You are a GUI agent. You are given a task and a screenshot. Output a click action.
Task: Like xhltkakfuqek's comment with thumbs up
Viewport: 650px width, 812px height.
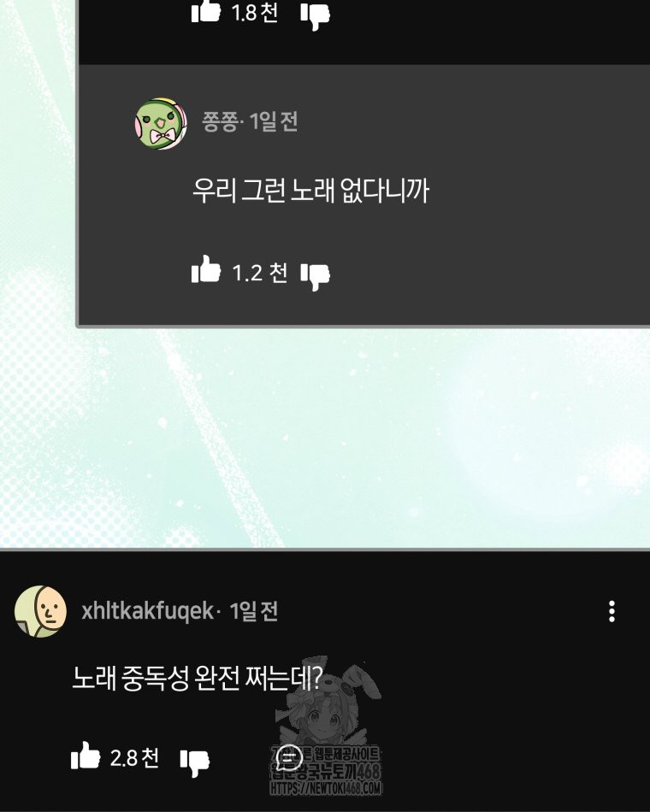[x=86, y=756]
